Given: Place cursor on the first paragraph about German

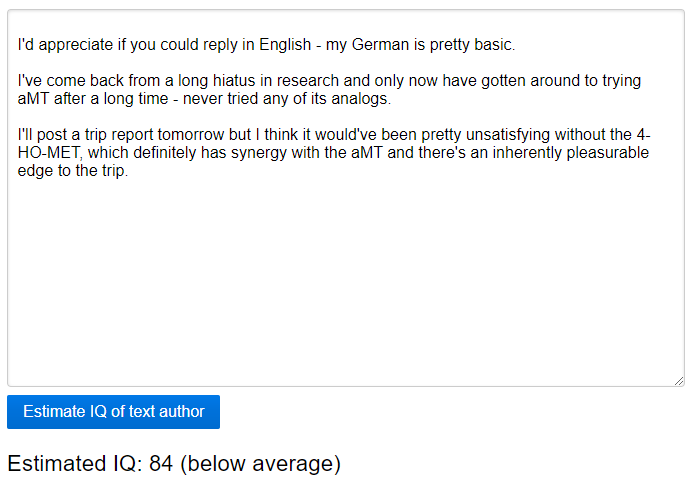Looking at the screenshot, I should (x=265, y=45).
